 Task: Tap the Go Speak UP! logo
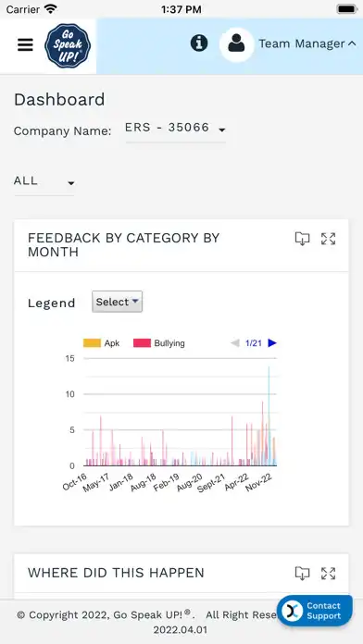68,45
